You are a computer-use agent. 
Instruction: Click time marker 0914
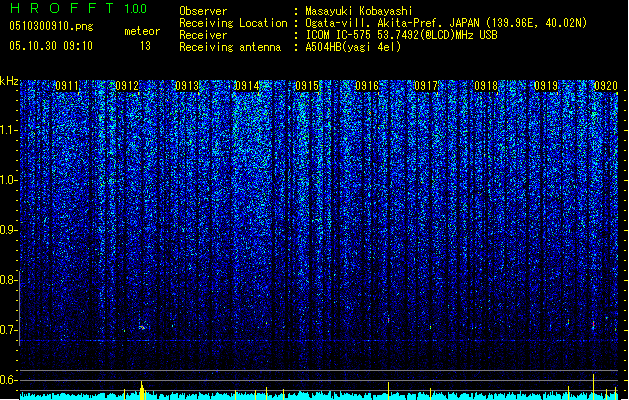point(247,86)
